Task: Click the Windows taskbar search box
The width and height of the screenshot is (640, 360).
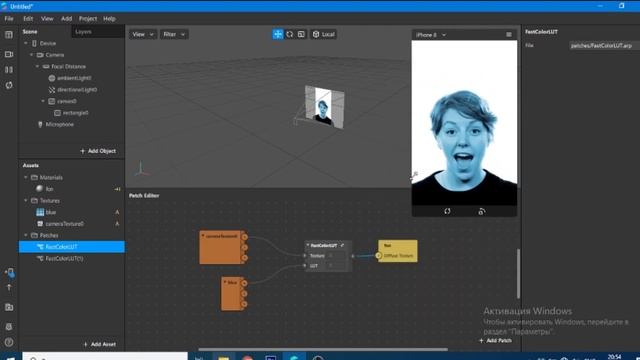Action: pos(105,356)
